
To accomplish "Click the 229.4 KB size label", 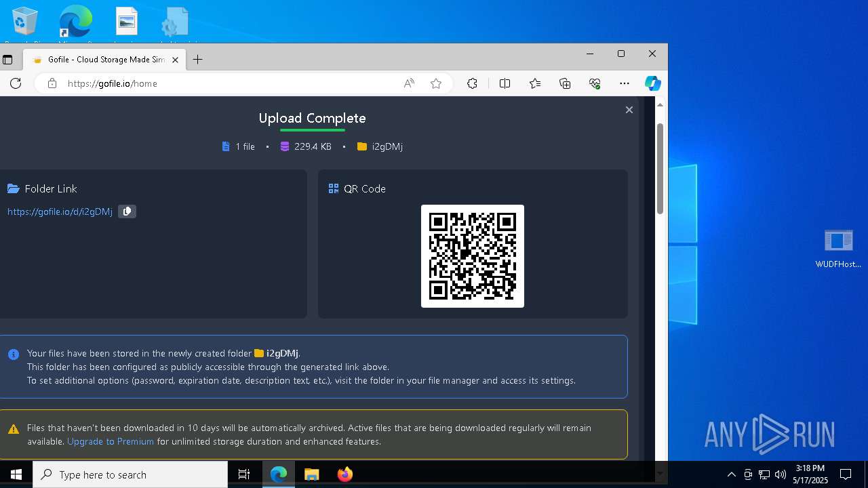I will [313, 146].
